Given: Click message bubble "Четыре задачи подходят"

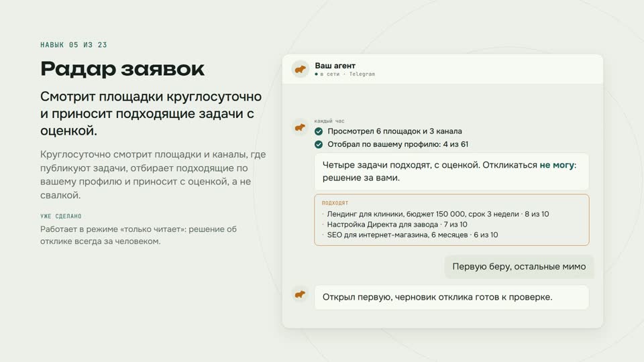Looking at the screenshot, I should point(451,172).
